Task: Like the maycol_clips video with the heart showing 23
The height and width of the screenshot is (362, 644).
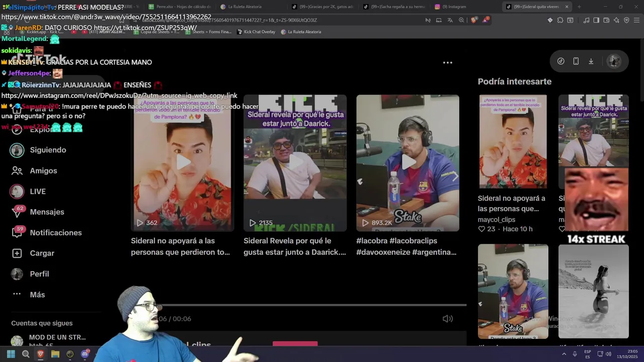Action: click(481, 229)
